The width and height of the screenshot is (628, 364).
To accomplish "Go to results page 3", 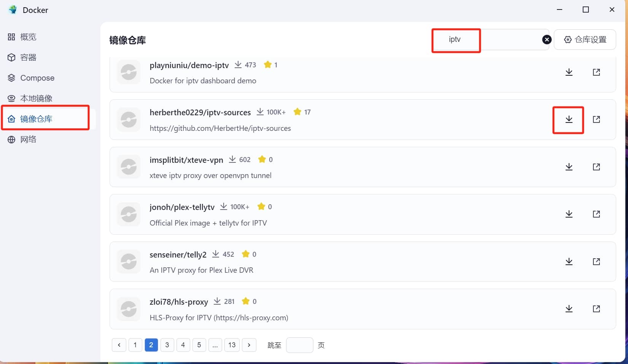I will [167, 345].
